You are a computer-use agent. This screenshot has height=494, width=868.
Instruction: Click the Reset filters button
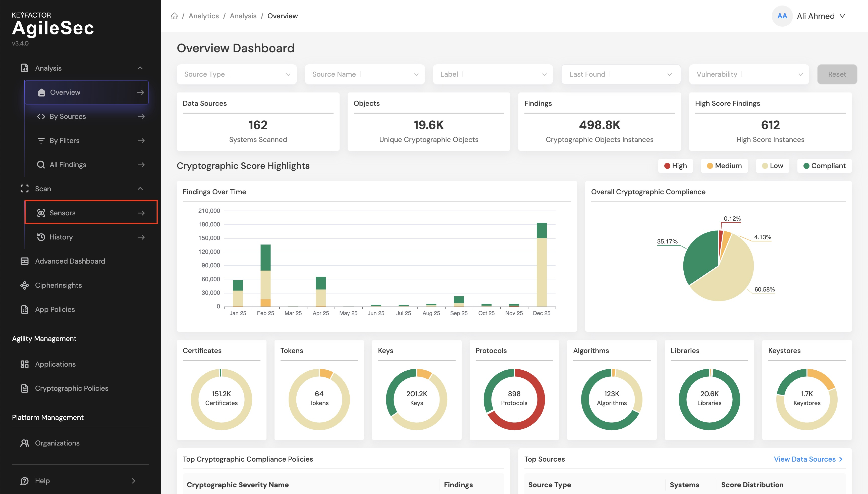pos(837,74)
